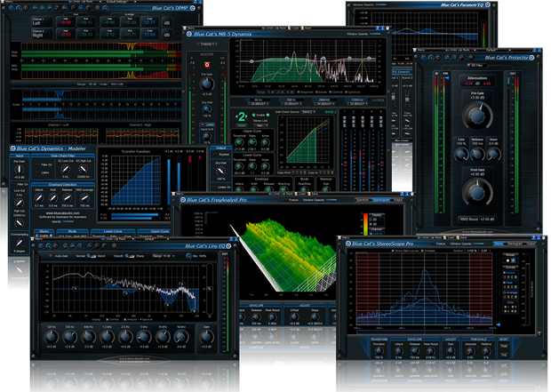Click the Protector Pre Gain large knob

[x=477, y=116]
